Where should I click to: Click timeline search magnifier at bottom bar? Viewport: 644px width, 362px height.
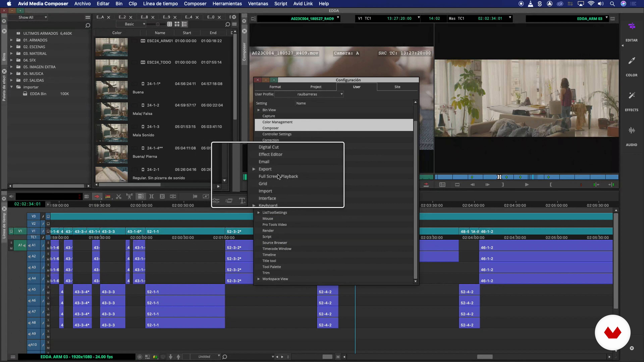225,357
